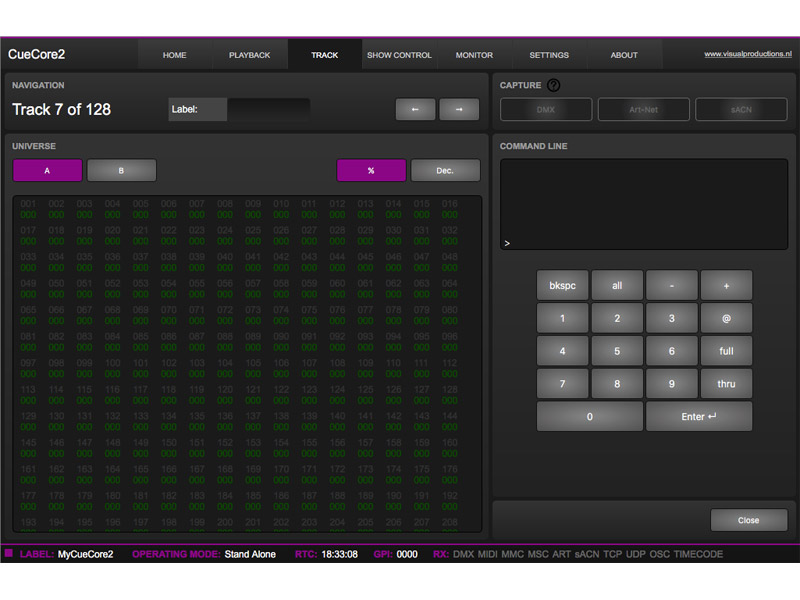Click in the command line text area
The height and width of the screenshot is (600, 800).
click(x=643, y=203)
